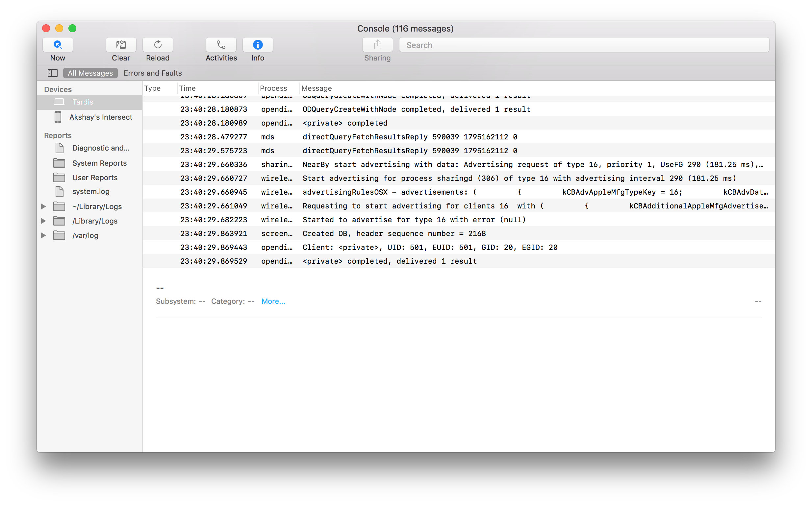
Task: Select 'Requesting to start advertising' row
Action: 458,206
